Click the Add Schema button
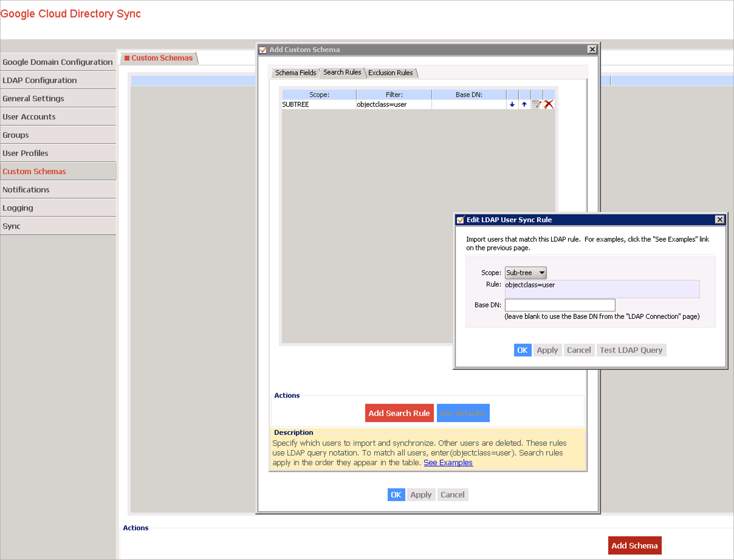The image size is (734, 560). click(634, 545)
